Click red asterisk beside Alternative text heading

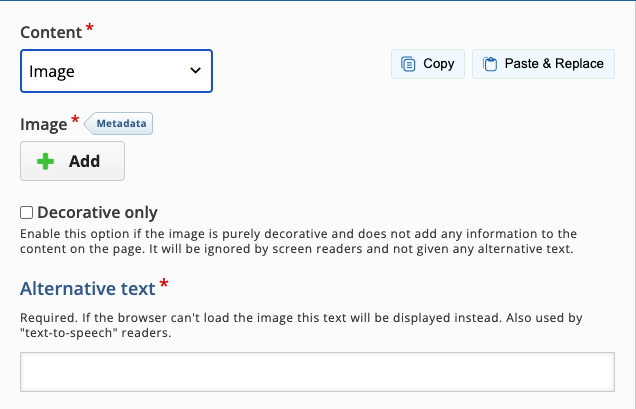coord(164,286)
